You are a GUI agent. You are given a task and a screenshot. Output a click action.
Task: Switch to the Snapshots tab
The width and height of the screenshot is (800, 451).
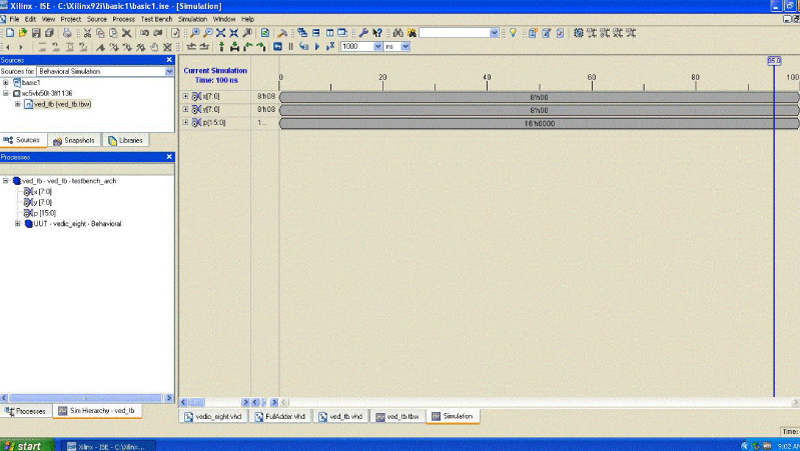[x=73, y=141]
